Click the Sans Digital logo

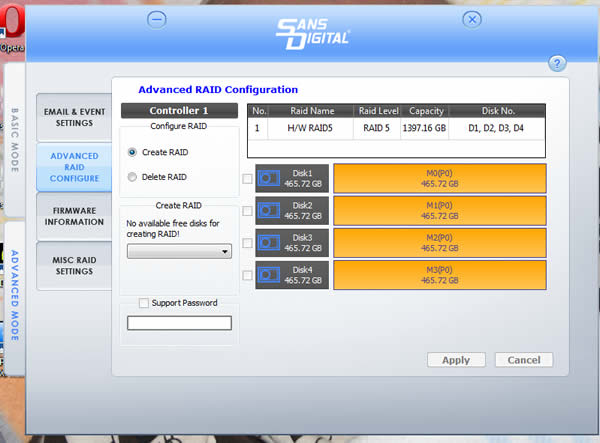click(x=312, y=34)
